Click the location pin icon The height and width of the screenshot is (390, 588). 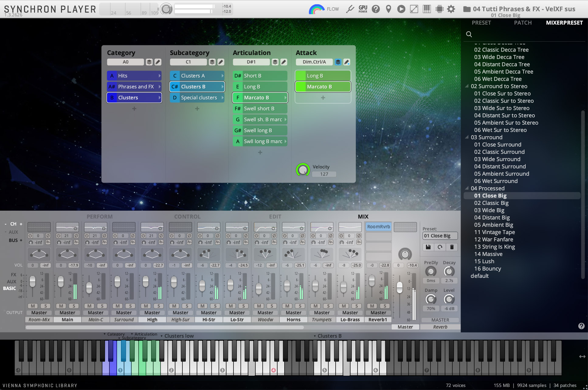coord(388,9)
